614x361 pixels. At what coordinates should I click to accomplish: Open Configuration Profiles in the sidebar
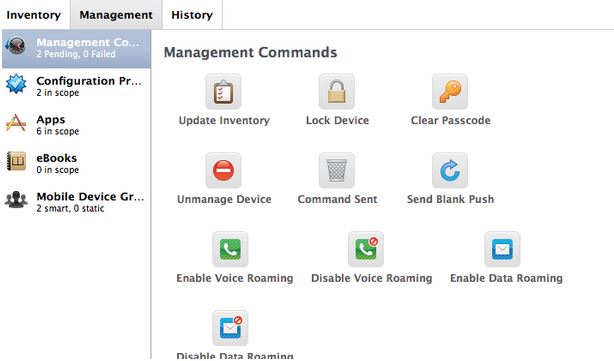click(76, 86)
